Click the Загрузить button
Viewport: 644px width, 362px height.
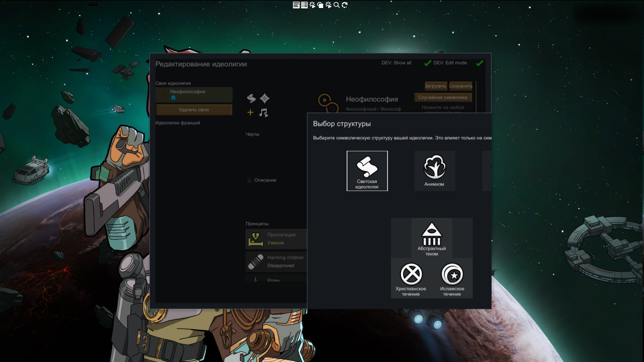(x=436, y=86)
